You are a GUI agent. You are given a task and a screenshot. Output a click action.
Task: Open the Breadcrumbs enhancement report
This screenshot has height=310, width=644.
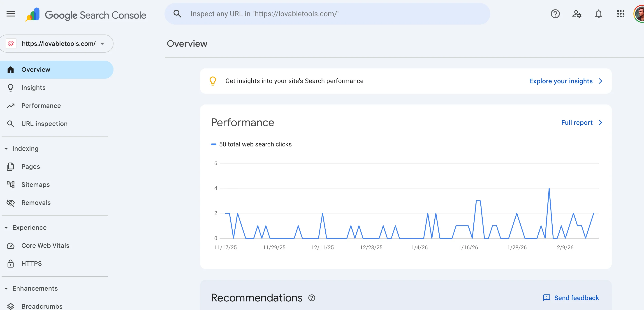(42, 306)
